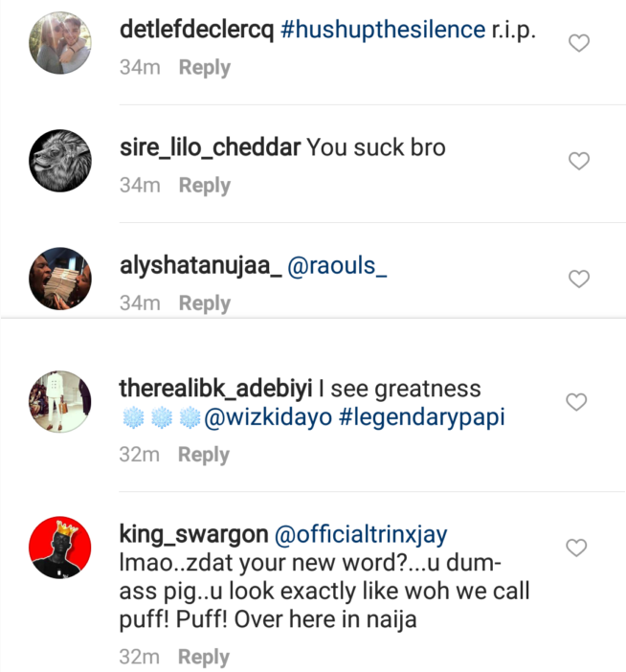Reply to sire_lilo_cheddar's comment
The height and width of the screenshot is (672, 626).
(205, 186)
